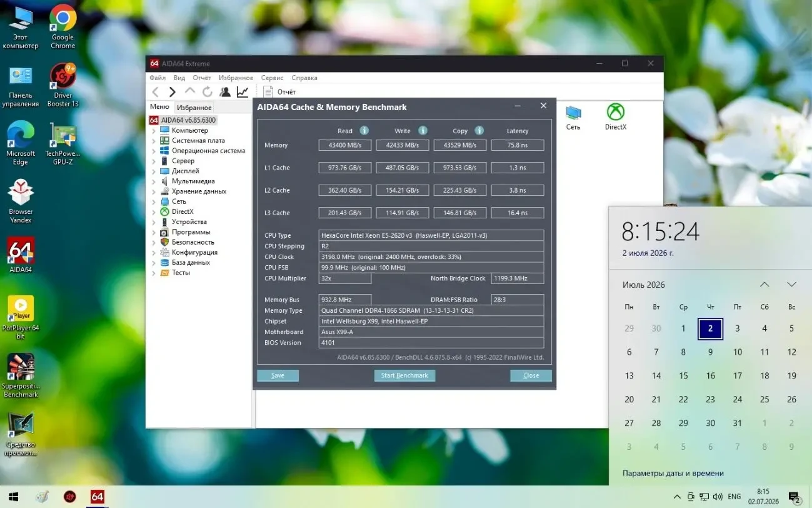The image size is (812, 508).
Task: Expand the Системная плата tree node
Action: click(154, 141)
